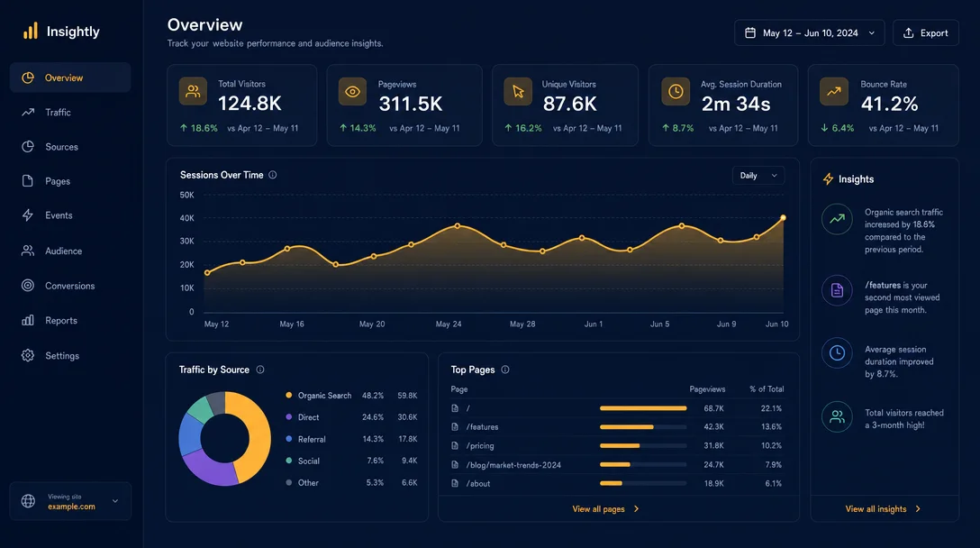Click the View all insights link

click(883, 508)
